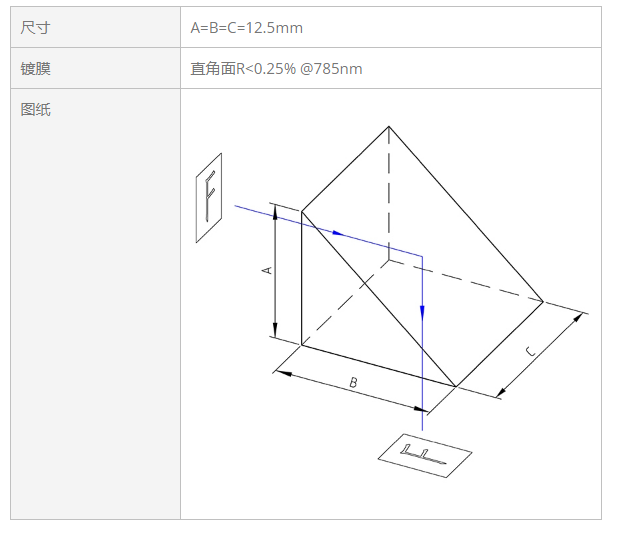Click the dimension label B
Screen dimensions: 631x542
pyautogui.click(x=353, y=382)
